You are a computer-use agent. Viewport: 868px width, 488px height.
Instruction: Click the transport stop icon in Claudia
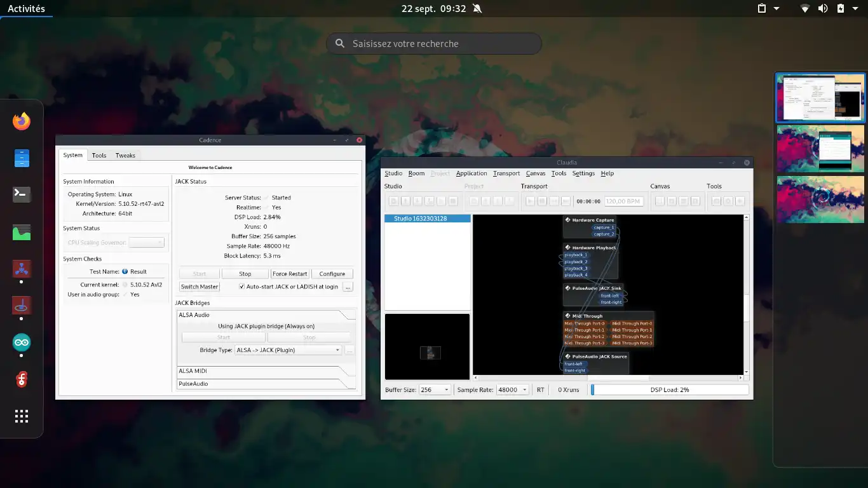pos(542,201)
